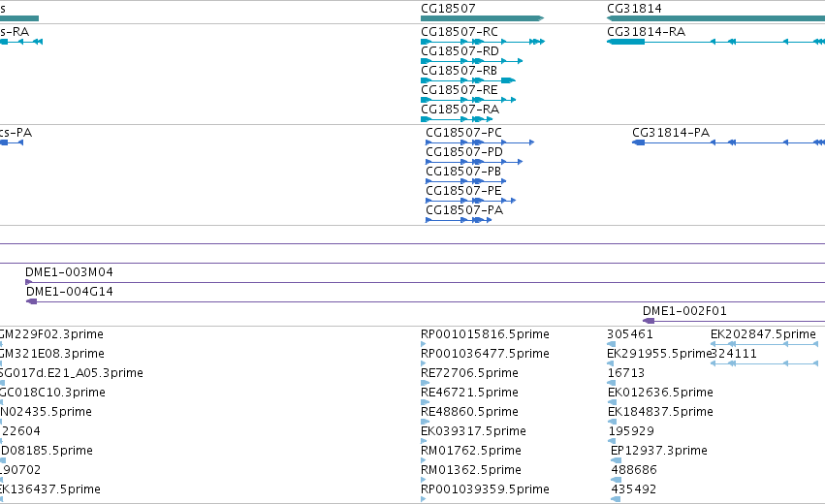Select the cs-PA protein label

(16, 133)
